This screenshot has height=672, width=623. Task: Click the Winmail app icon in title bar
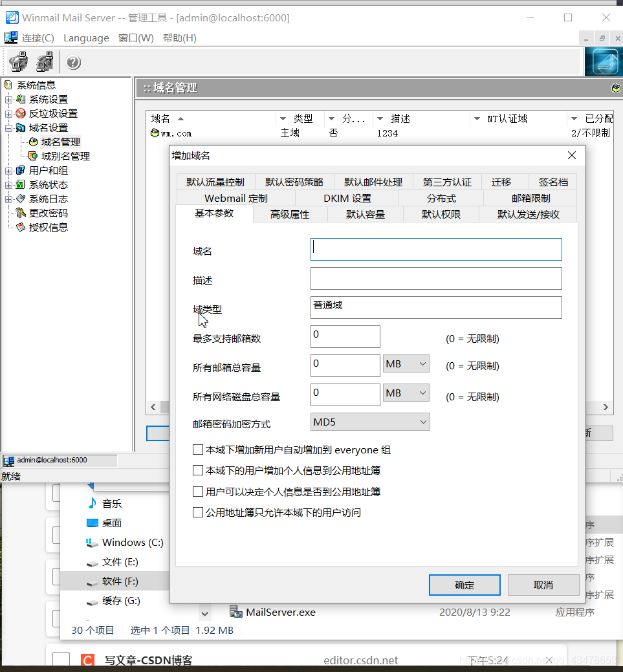coord(12,17)
